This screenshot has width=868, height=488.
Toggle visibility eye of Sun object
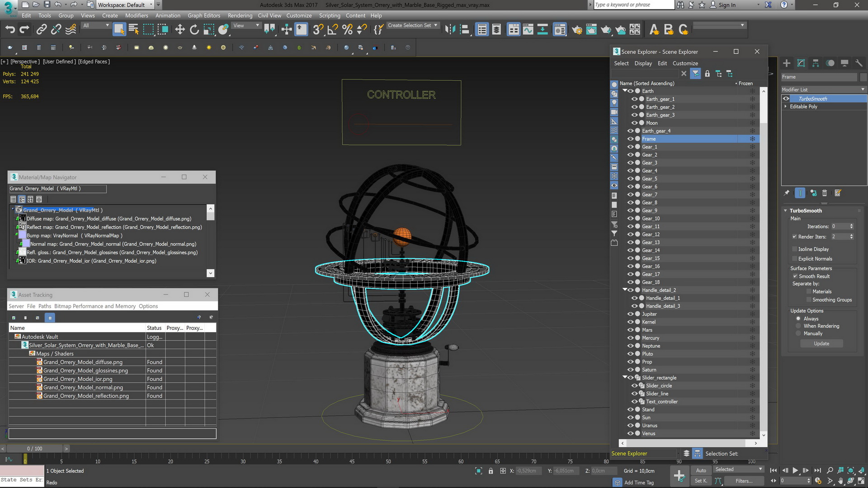[630, 418]
